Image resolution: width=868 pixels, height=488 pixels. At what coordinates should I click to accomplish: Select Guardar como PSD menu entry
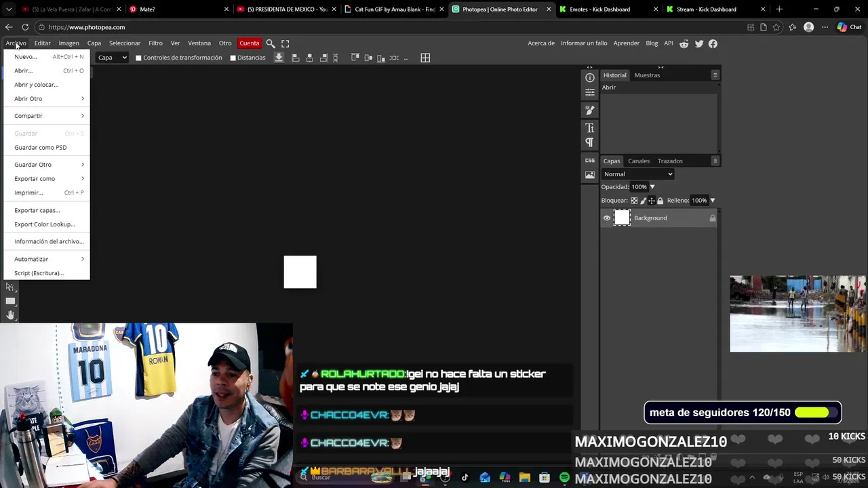pyautogui.click(x=47, y=147)
